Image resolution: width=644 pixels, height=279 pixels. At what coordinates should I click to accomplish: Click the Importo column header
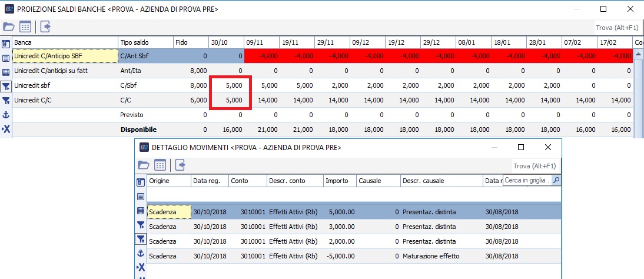tap(340, 181)
